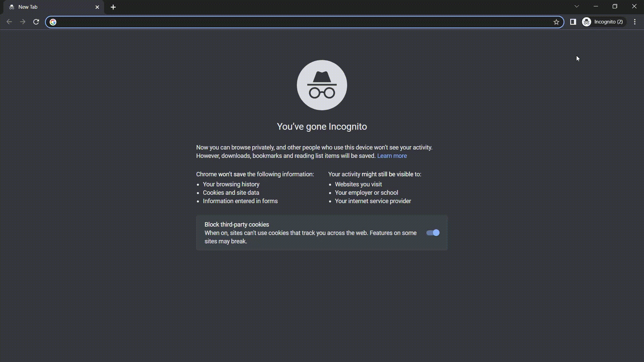Screen dimensions: 644x362
Task: Click the plus new tab button
Action: pyautogui.click(x=113, y=7)
